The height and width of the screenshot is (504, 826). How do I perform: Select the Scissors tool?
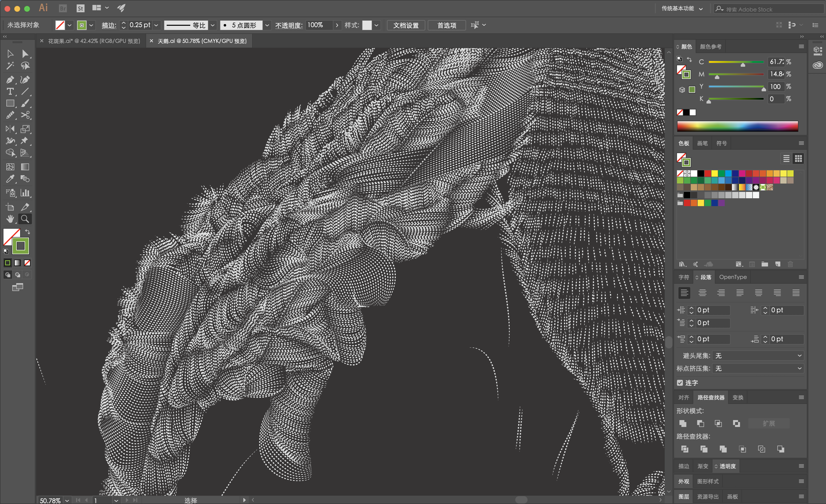pos(25,115)
